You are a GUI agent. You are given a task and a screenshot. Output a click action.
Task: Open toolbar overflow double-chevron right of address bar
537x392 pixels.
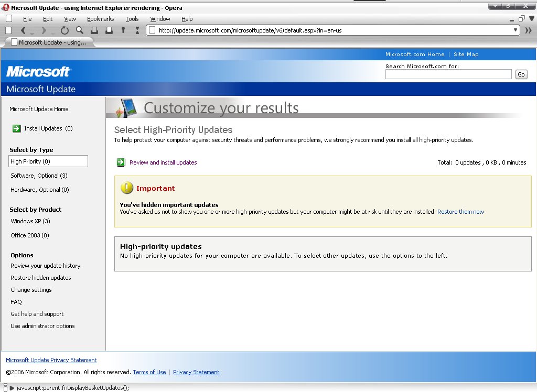(x=528, y=30)
